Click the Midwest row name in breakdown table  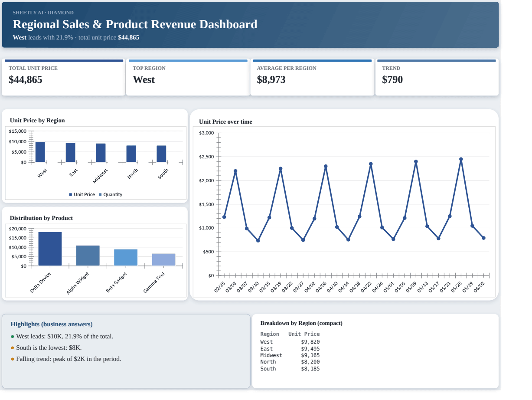(x=271, y=355)
